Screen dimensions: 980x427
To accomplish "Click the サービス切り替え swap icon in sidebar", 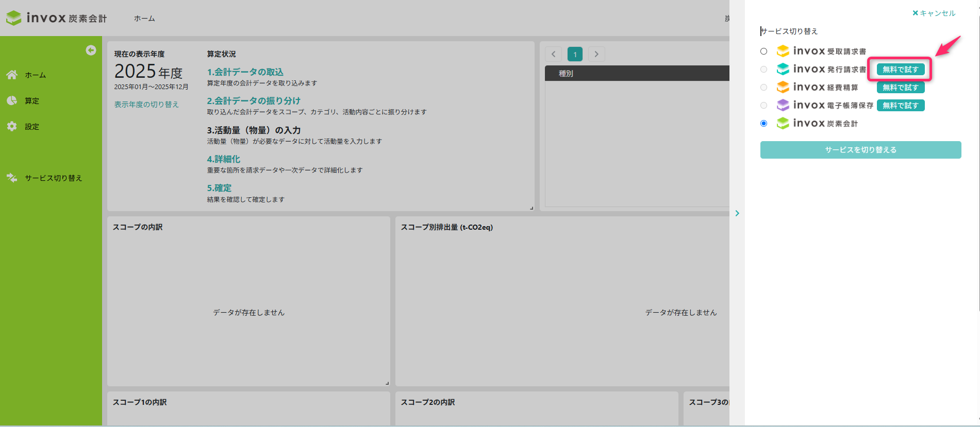I will click(12, 178).
